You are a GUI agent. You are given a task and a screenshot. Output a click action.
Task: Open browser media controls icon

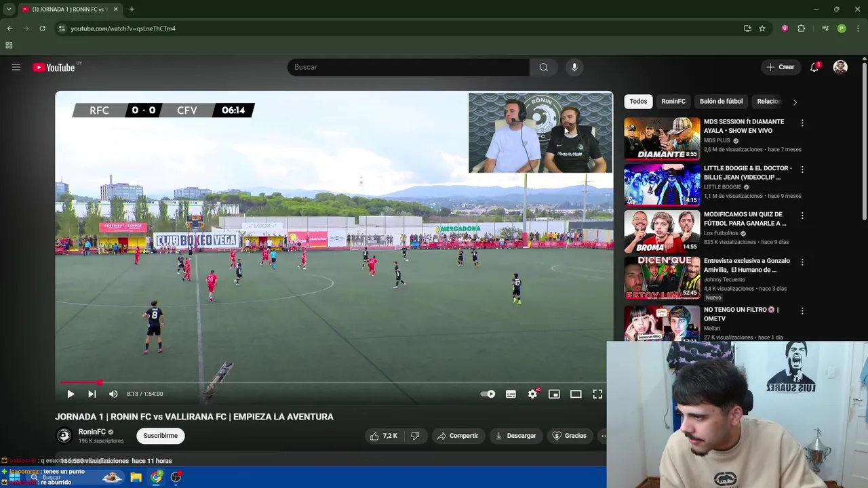(x=825, y=28)
